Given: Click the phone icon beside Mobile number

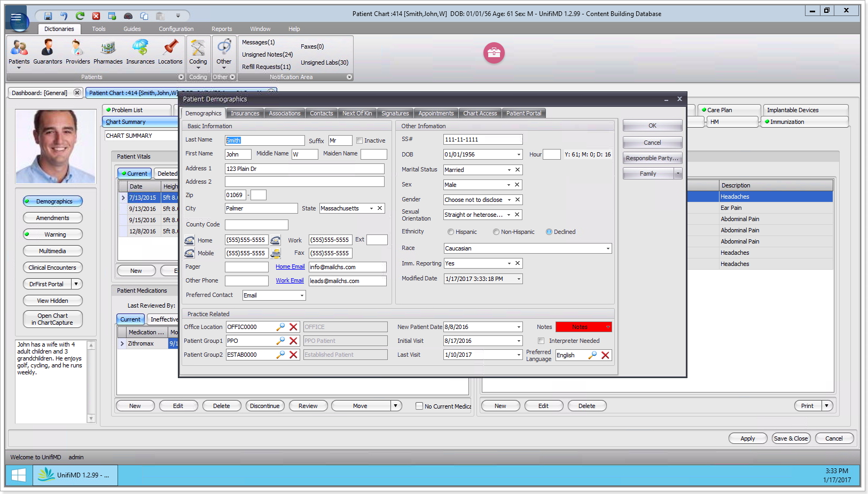Looking at the screenshot, I should pyautogui.click(x=190, y=254).
